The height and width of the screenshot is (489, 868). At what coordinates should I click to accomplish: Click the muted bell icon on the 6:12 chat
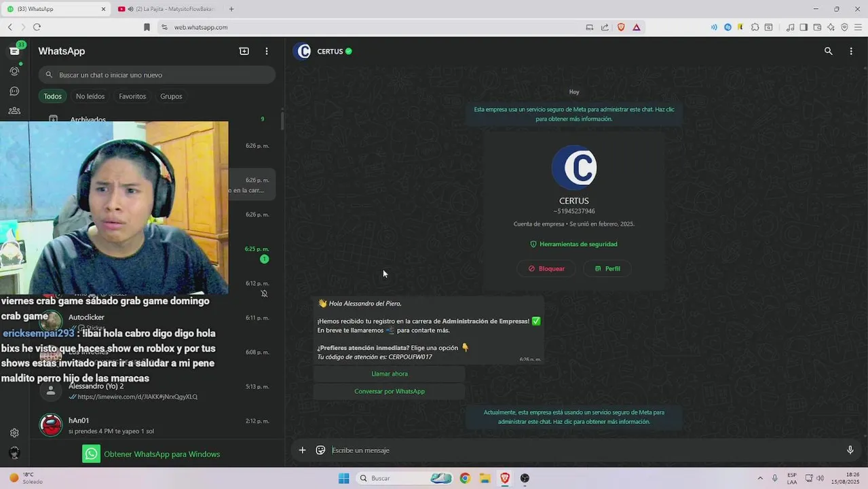(265, 293)
